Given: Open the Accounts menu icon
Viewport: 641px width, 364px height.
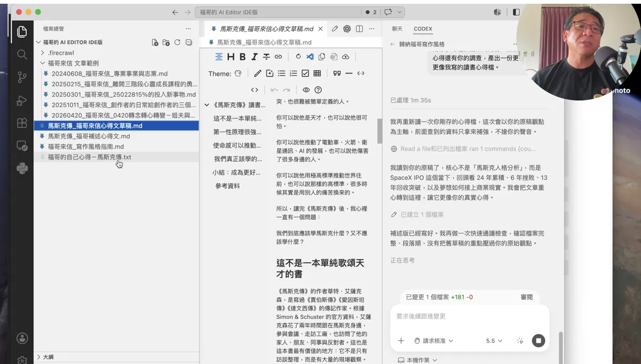Looking at the screenshot, I should [22, 338].
